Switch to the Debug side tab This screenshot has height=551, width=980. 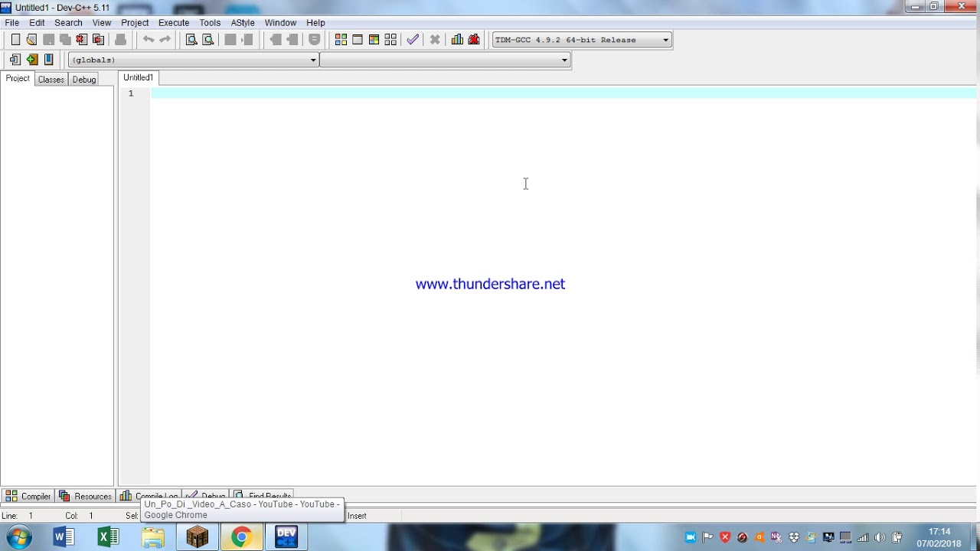coord(84,80)
